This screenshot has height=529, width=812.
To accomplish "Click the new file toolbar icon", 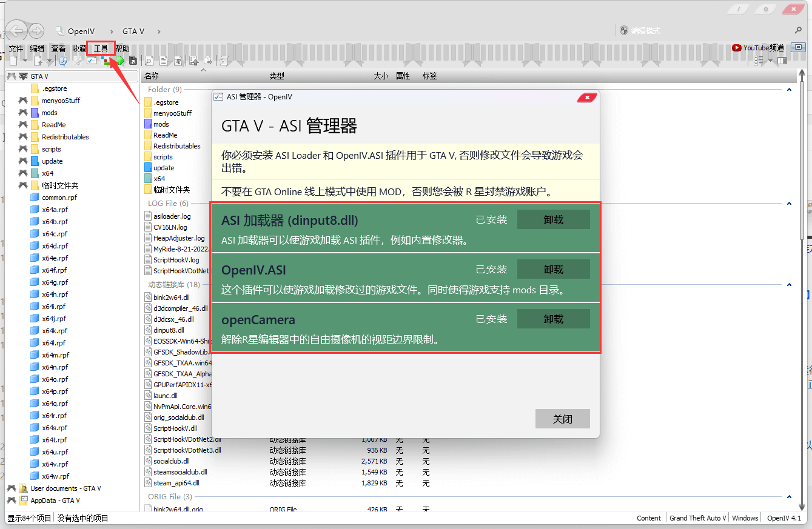I will 13,61.
